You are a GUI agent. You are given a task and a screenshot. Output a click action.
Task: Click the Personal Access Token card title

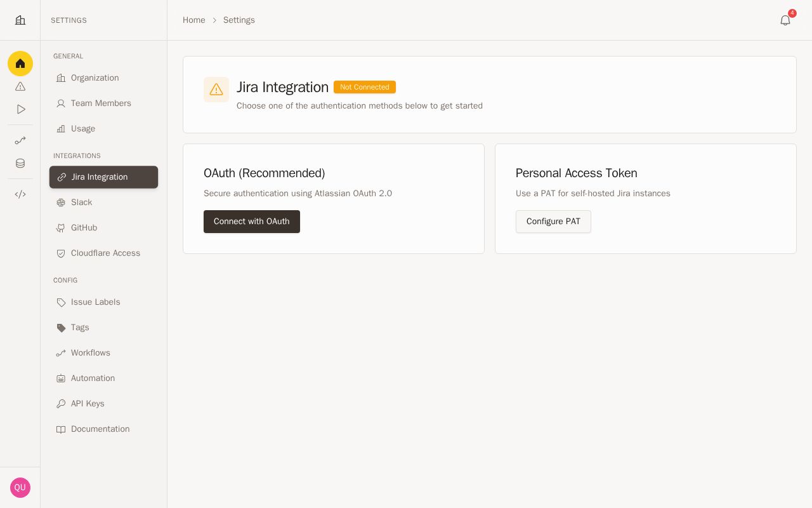577,173
